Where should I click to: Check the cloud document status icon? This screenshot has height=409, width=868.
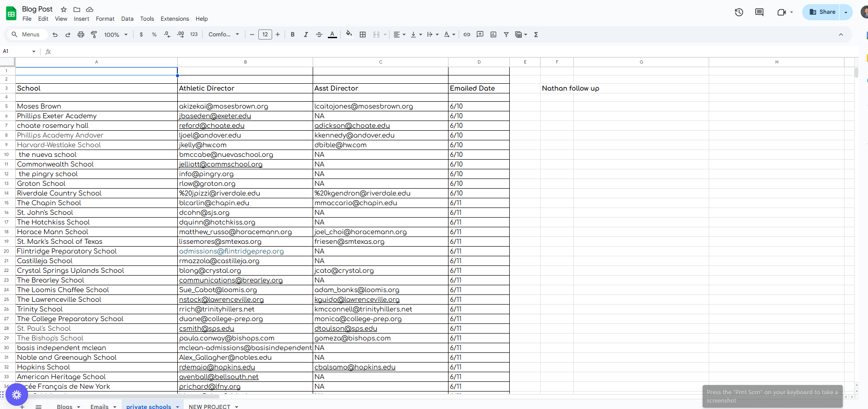click(x=90, y=9)
